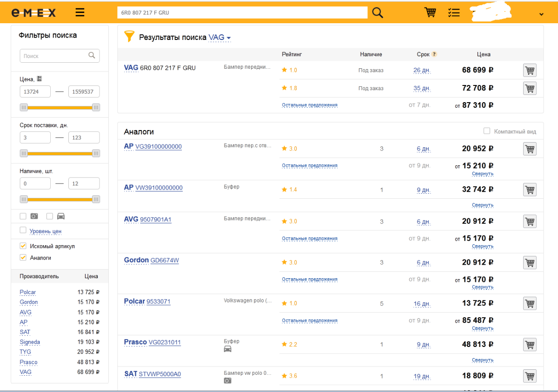Click the funnel filter icon near results title
This screenshot has height=392, width=558.
coord(129,37)
